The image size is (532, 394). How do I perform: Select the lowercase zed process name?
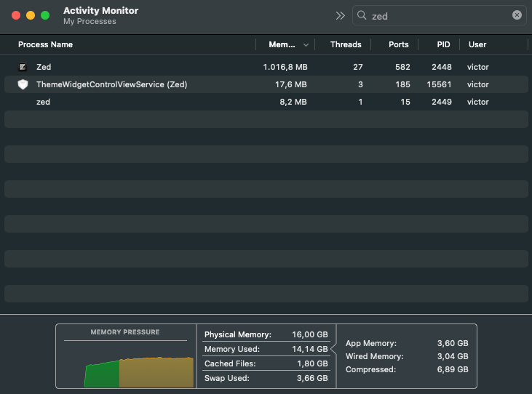click(x=43, y=102)
